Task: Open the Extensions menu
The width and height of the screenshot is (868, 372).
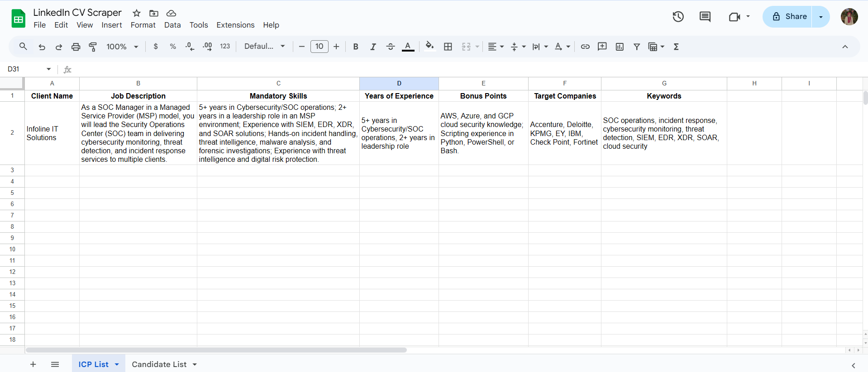Action: [235, 25]
